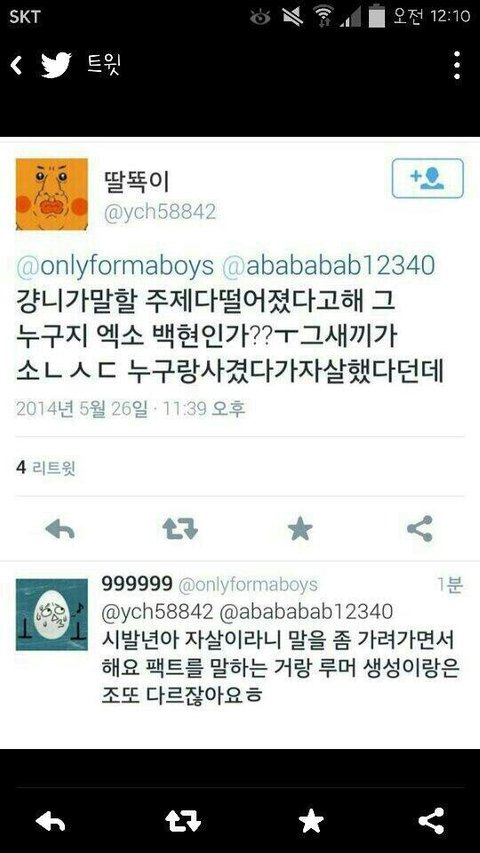This screenshot has height=853, width=480.
Task: Open the @onlyformaboys mention in main tweet
Action: point(115,265)
